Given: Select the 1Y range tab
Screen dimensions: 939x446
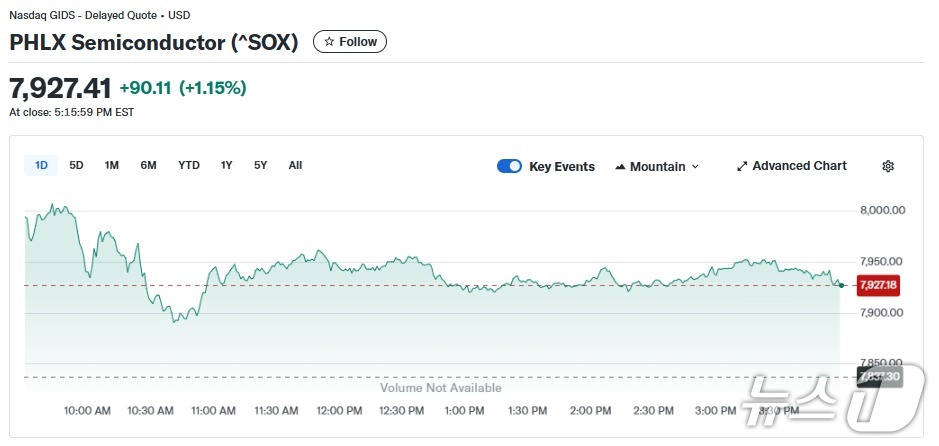Looking at the screenshot, I should point(227,165).
